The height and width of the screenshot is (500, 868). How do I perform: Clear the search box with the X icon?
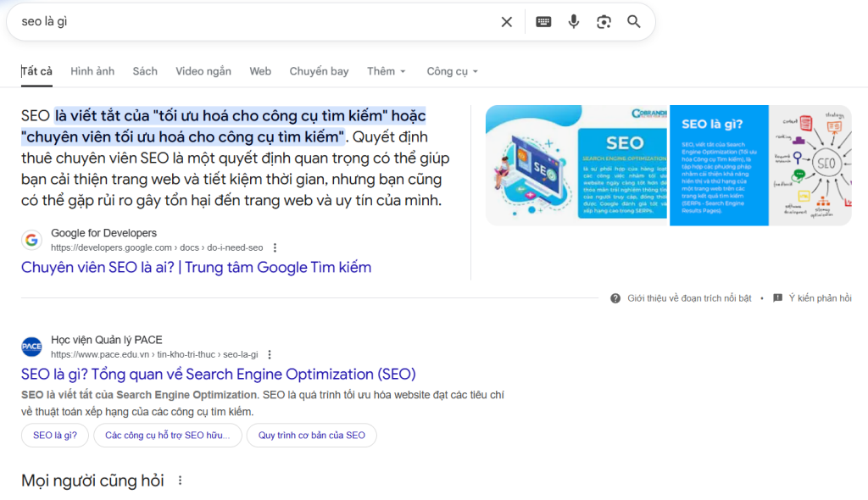pos(507,22)
